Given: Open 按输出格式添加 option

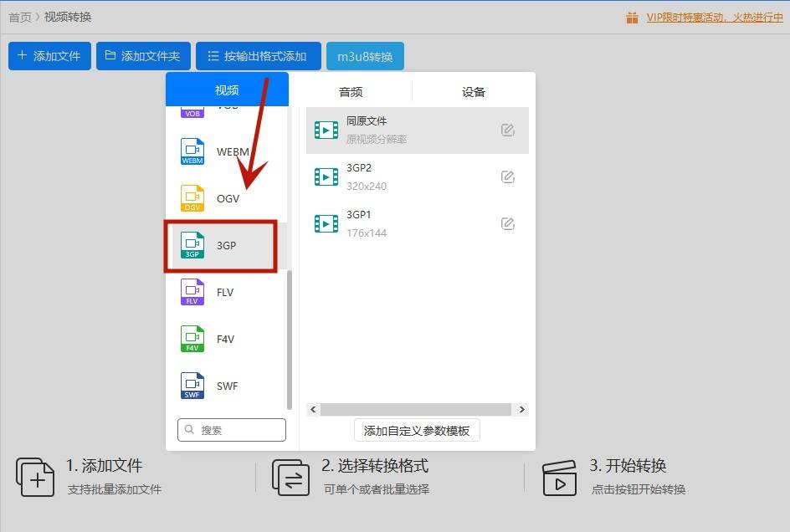Looking at the screenshot, I should 259,56.
